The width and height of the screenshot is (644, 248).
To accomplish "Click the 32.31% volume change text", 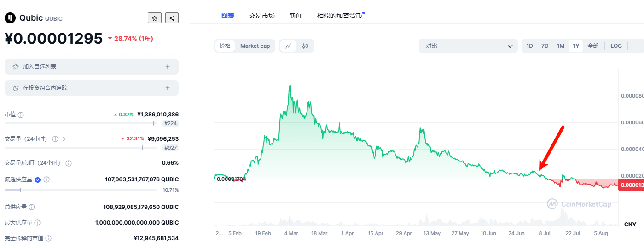I will [x=135, y=138].
